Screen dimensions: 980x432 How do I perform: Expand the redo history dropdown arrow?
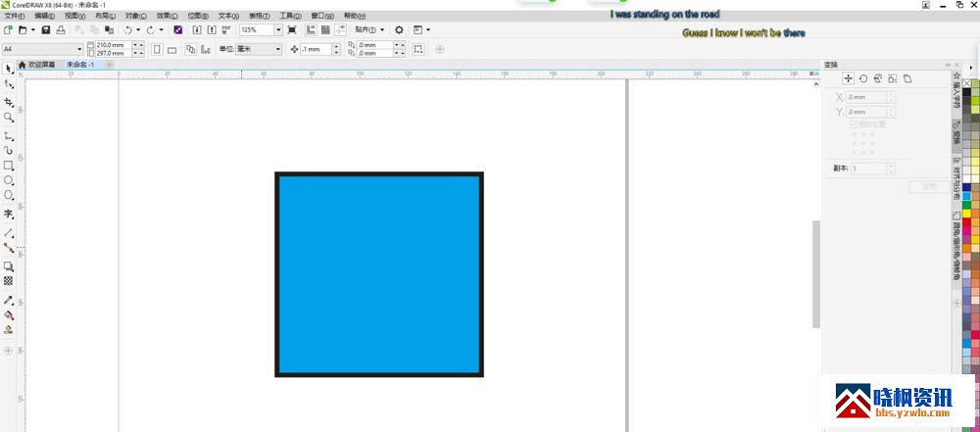click(x=162, y=29)
